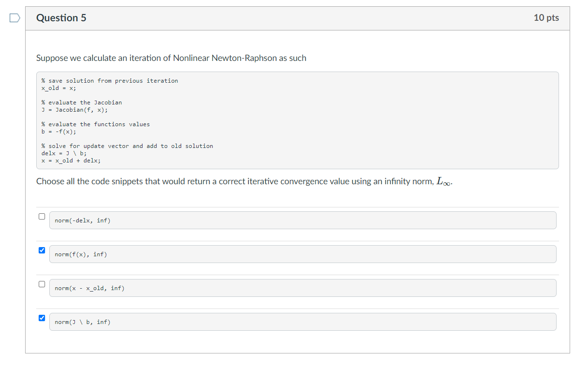Deselect the norm(J \ b, inf) answer
This screenshot has height=367, width=588.
click(42, 318)
